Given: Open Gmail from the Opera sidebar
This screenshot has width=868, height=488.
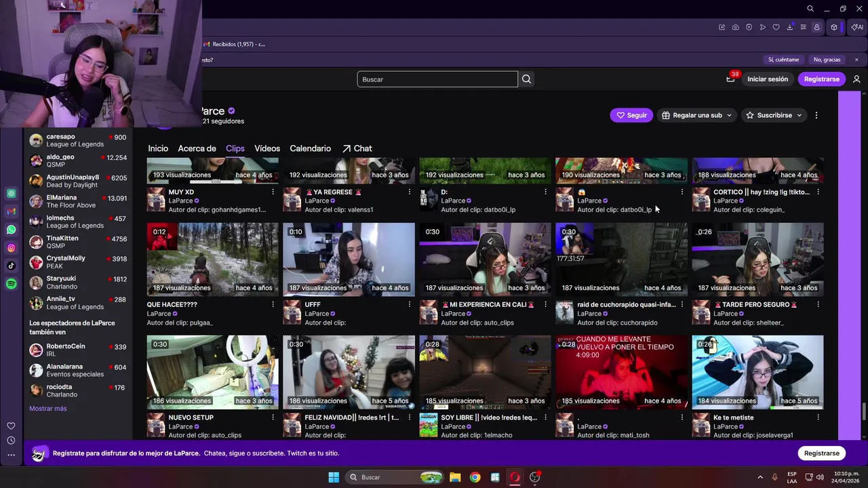Looking at the screenshot, I should tap(11, 211).
